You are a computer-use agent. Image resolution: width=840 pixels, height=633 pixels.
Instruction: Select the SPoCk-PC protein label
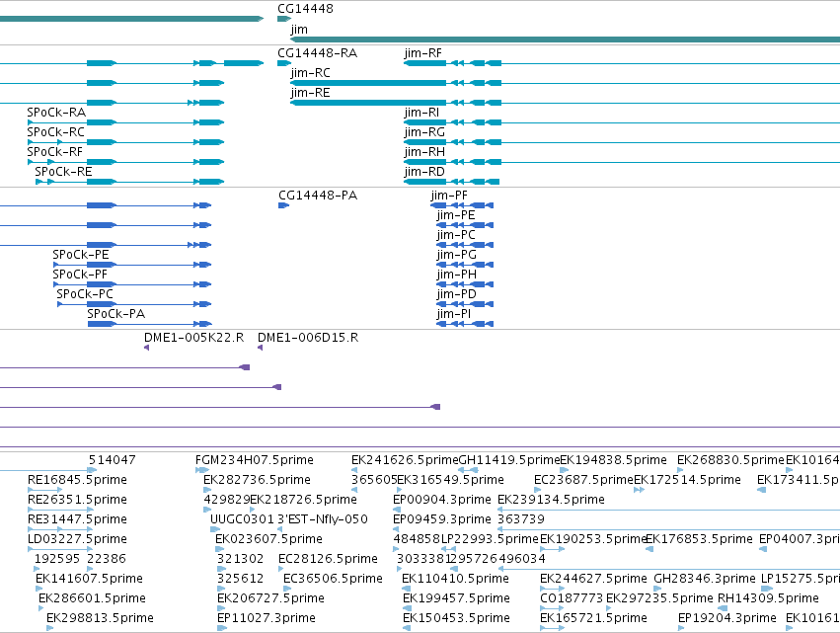(85, 295)
